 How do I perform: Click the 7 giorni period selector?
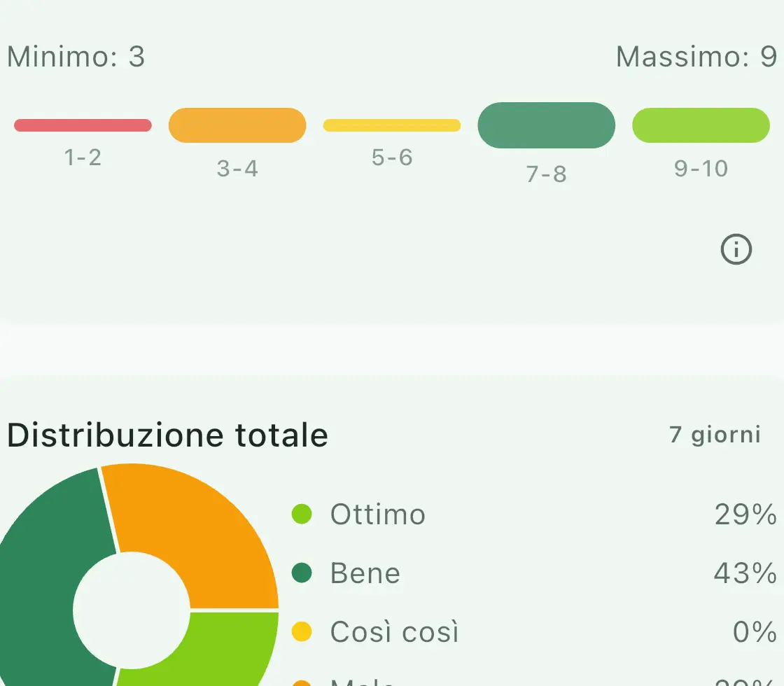point(715,435)
